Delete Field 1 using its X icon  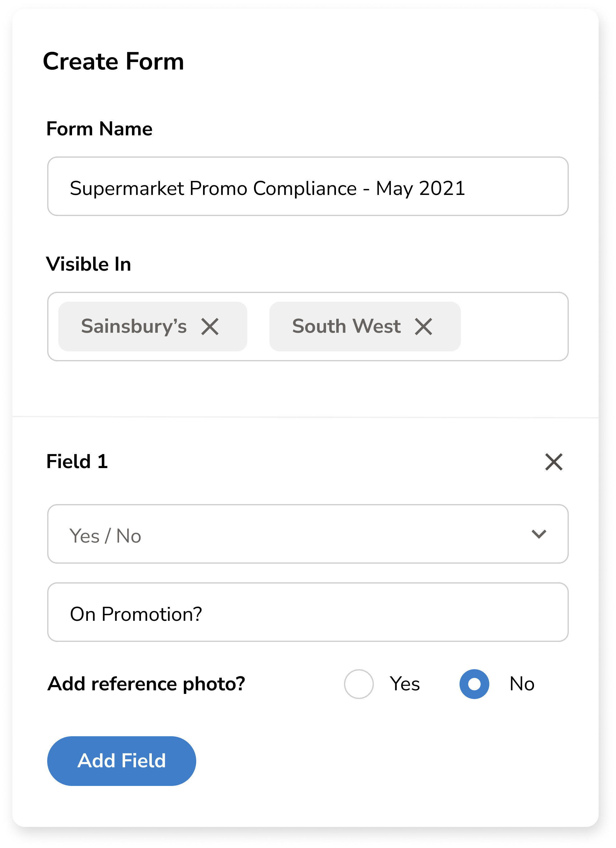[554, 462]
